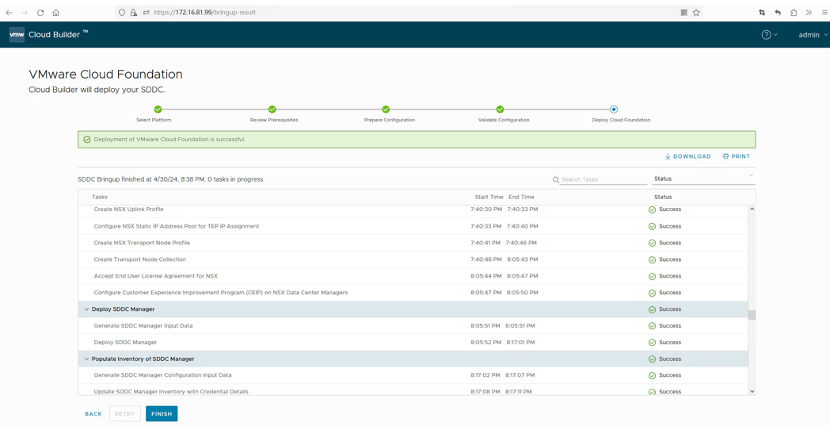Collapse the Deploy SDDC Manager section
The height and width of the screenshot is (426, 830).
(x=87, y=310)
